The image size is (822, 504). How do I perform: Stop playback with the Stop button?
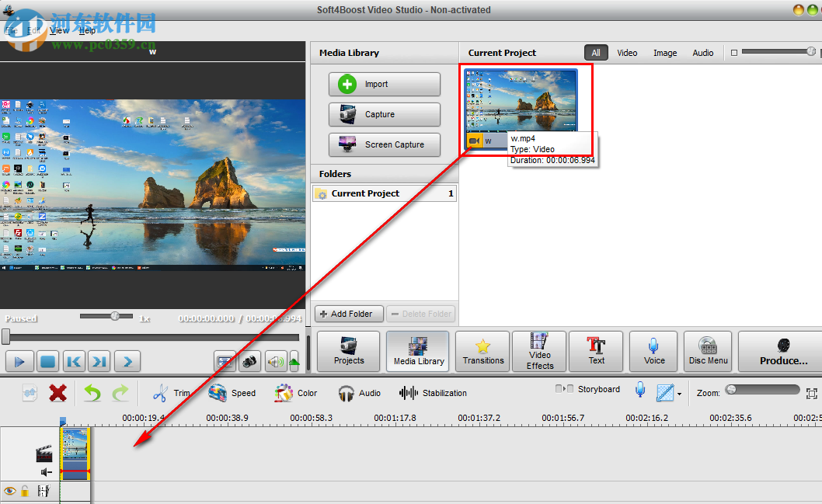tap(47, 361)
